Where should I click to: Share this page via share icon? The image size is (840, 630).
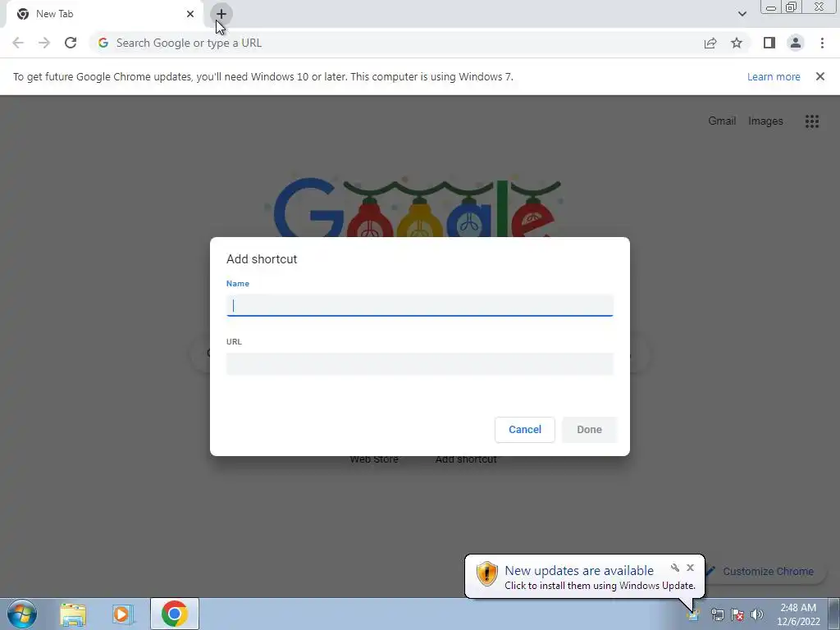coord(710,43)
